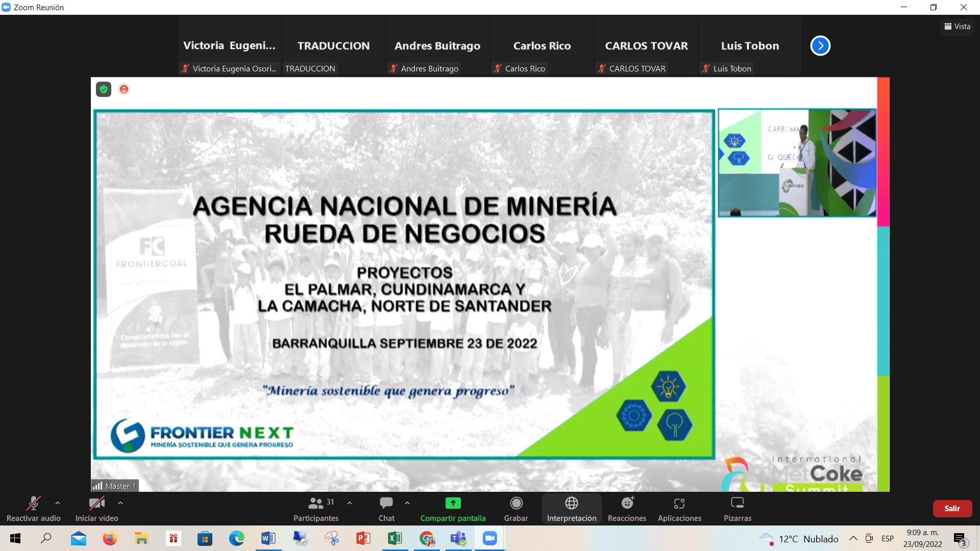980x551 pixels.
Task: Click ESP keyboard language indicator
Action: (x=888, y=538)
